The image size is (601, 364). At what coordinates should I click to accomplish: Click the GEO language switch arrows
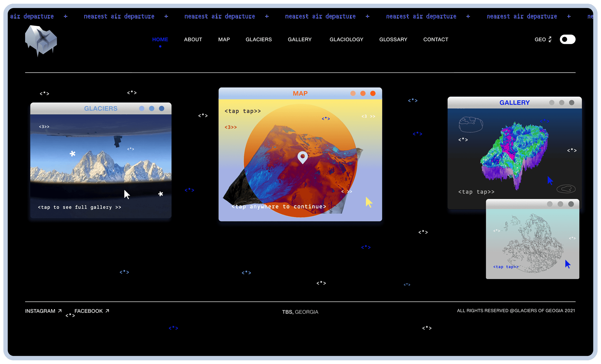pos(550,39)
